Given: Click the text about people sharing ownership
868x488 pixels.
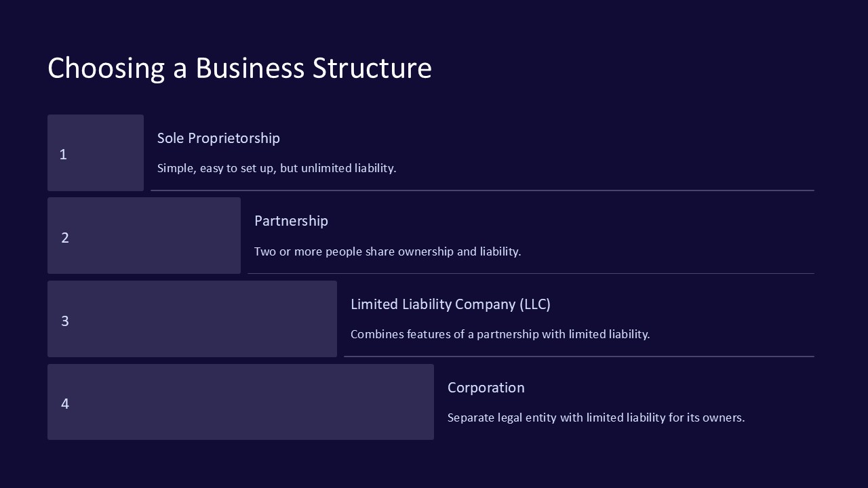Looking at the screenshot, I should 387,251.
